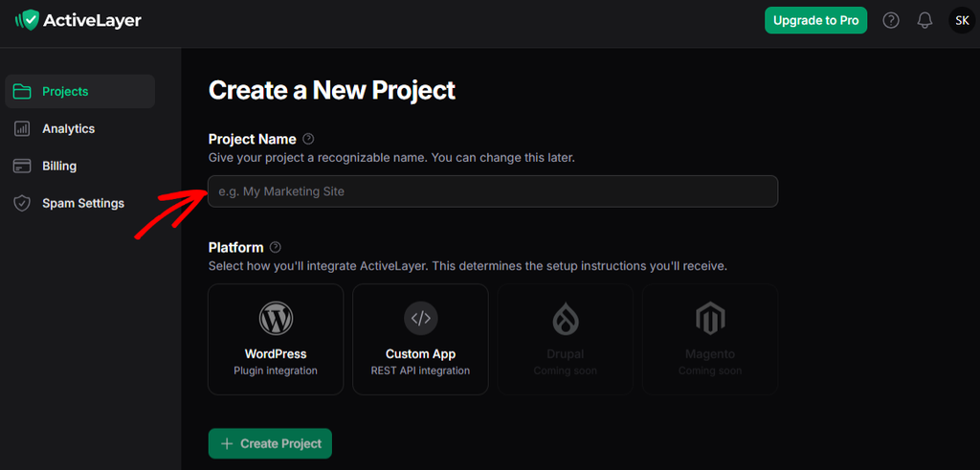Show the Project Name help tooltip icon
The image size is (980, 470).
click(x=308, y=139)
